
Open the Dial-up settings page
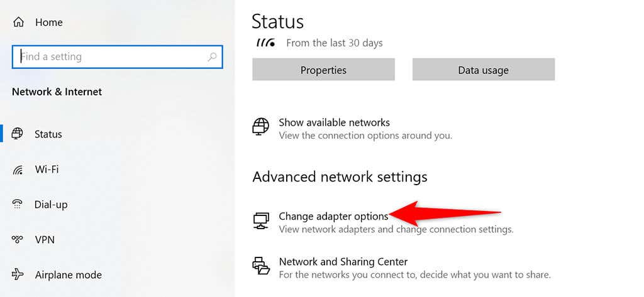[51, 204]
